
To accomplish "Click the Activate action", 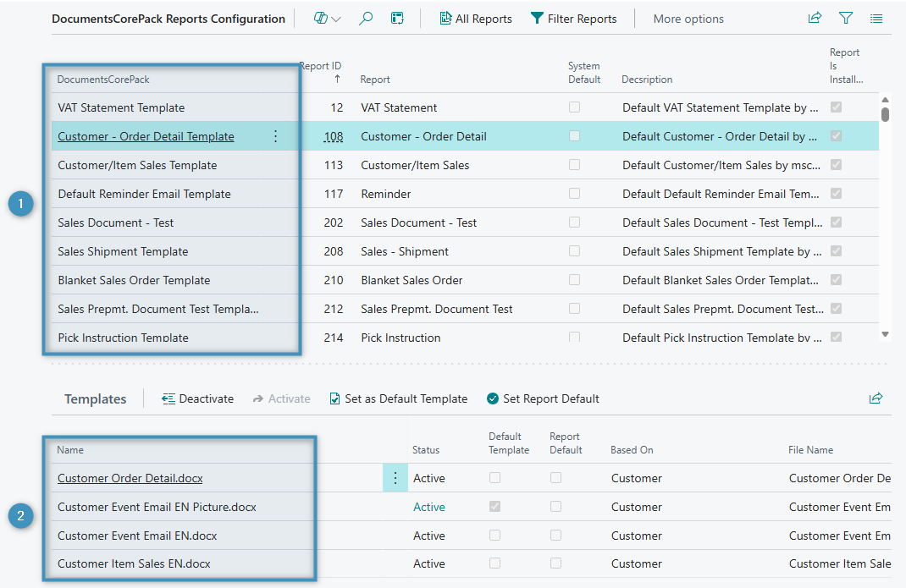I will [281, 398].
